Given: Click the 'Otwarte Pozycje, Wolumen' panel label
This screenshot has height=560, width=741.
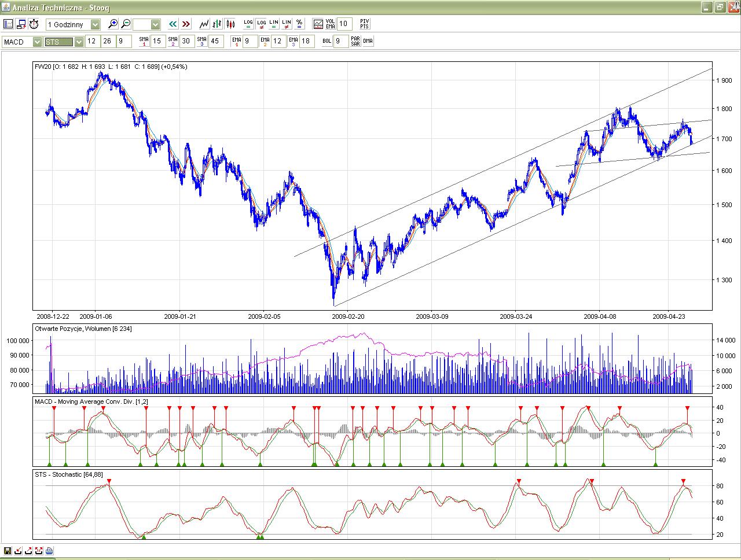Looking at the screenshot, I should [83, 329].
